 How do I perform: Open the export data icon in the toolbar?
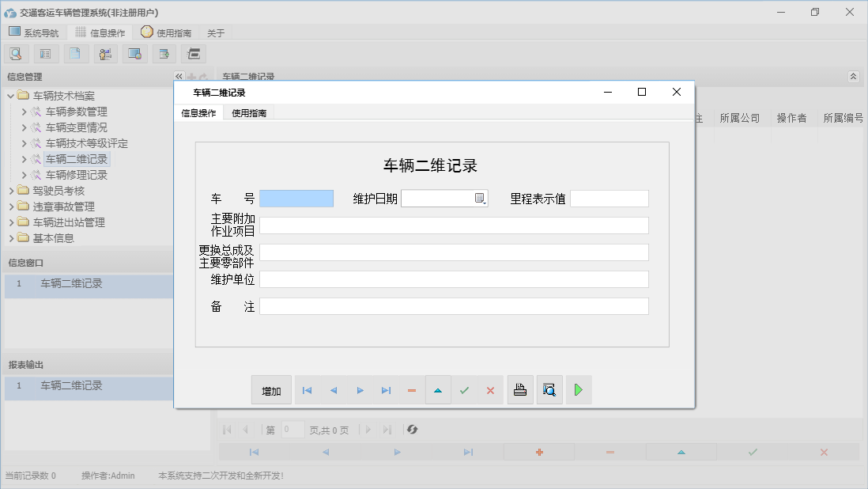(x=164, y=53)
